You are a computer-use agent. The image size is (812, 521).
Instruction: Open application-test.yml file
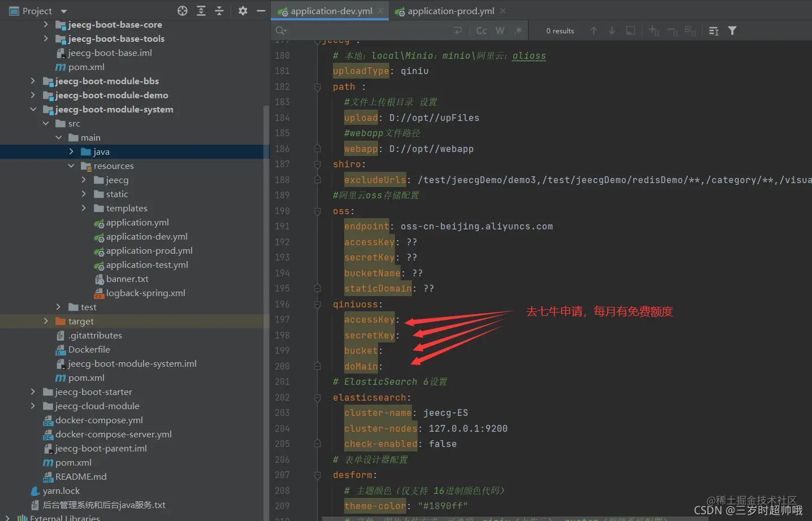(x=141, y=265)
